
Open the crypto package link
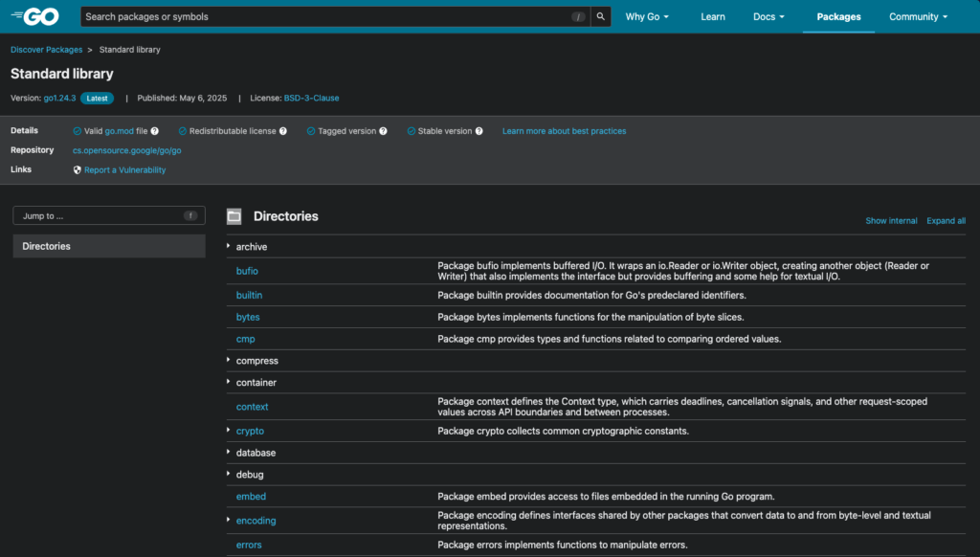point(250,431)
